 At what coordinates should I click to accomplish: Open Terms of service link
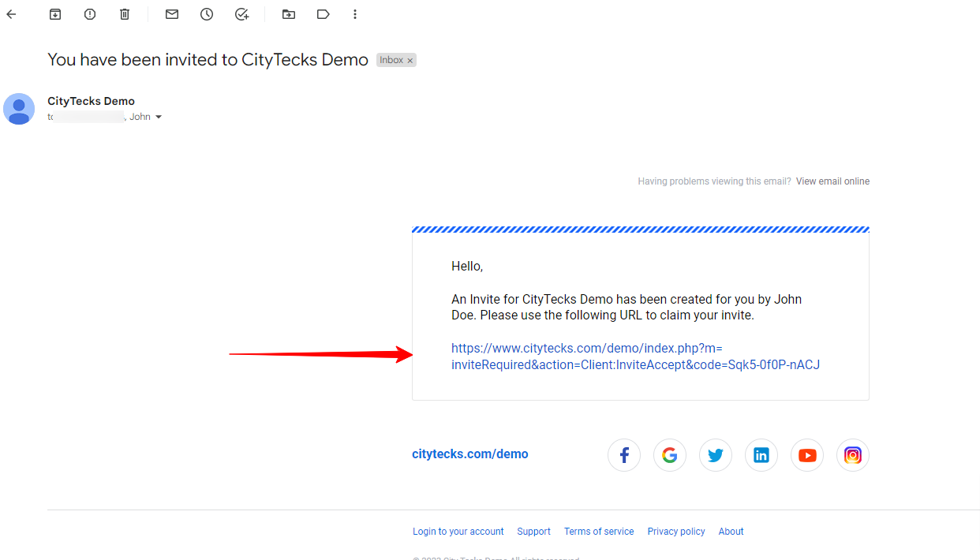(599, 532)
